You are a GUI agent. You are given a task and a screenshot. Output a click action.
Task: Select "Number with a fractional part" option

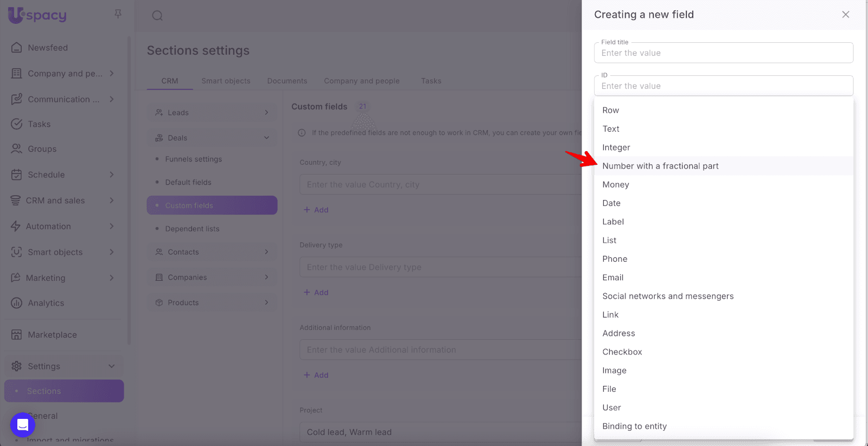tap(660, 166)
